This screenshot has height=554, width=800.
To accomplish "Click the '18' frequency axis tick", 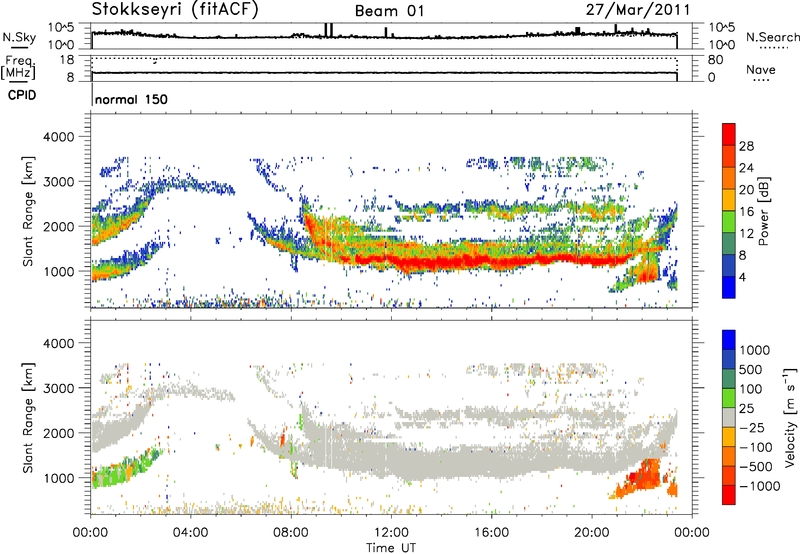I will click(67, 60).
